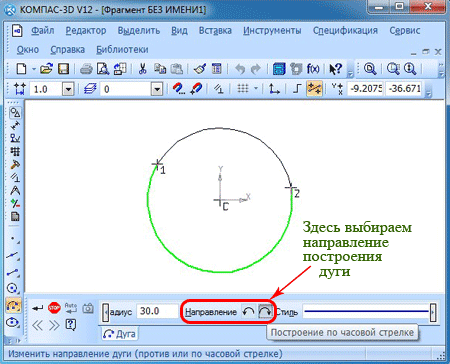
Task: Select clockwise arc direction
Action: (265, 312)
